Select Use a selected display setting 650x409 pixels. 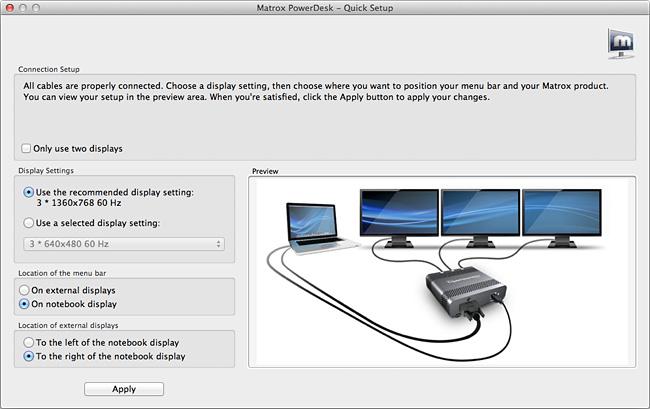29,223
